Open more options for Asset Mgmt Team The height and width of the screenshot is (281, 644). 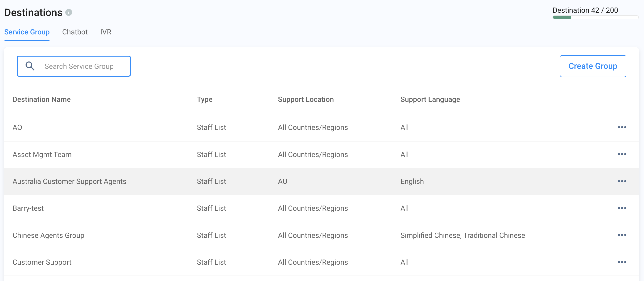point(622,154)
